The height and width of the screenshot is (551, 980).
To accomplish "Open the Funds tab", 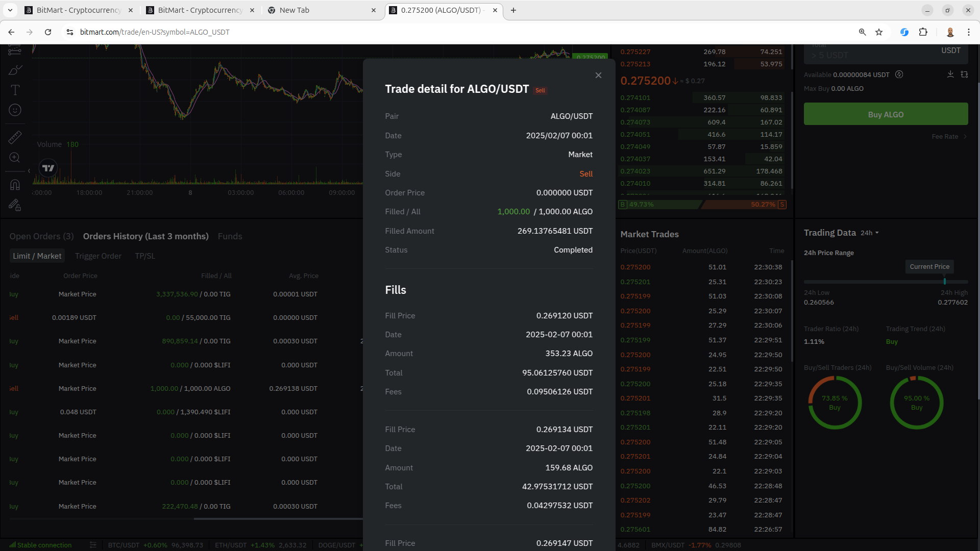I will pyautogui.click(x=230, y=236).
